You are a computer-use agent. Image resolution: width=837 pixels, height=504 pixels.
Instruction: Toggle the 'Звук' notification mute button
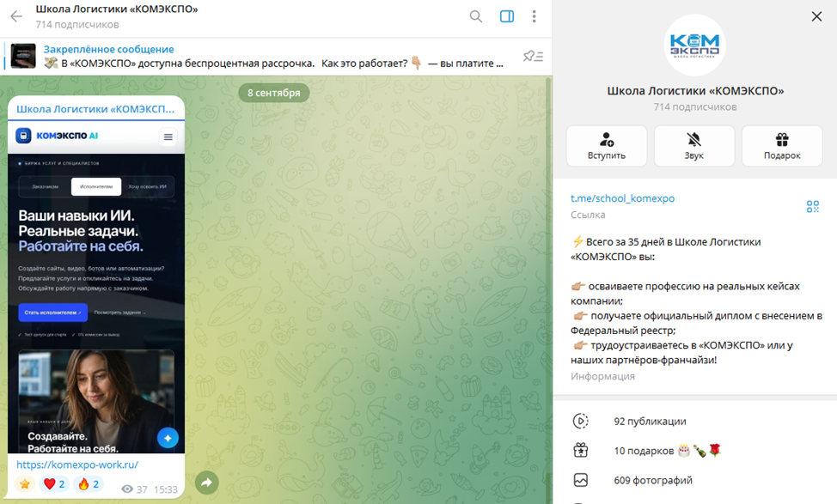click(694, 146)
